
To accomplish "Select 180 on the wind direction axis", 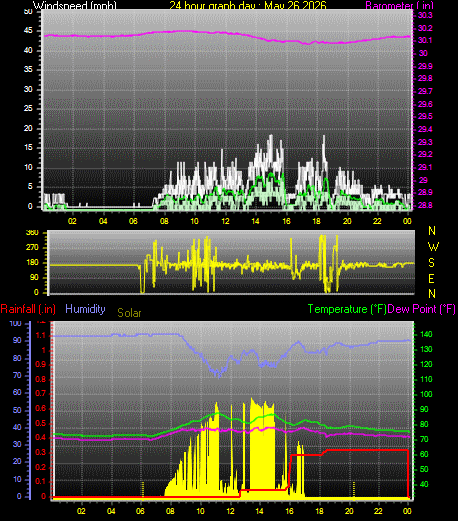I will pyautogui.click(x=32, y=262).
